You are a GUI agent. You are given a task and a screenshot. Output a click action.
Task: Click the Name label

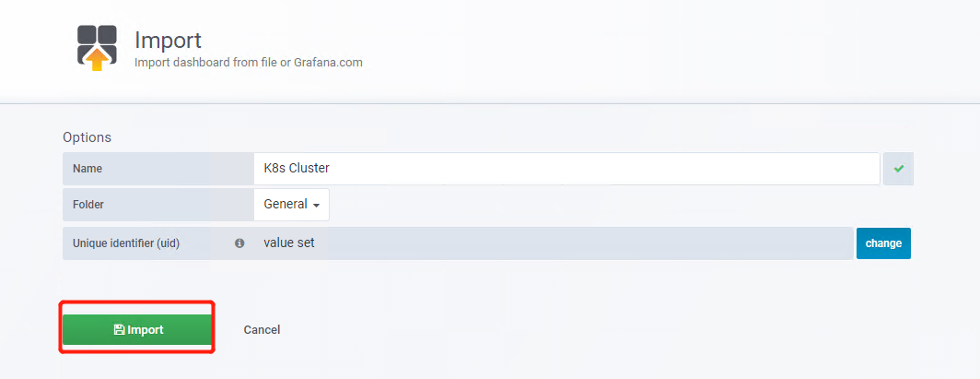click(87, 169)
